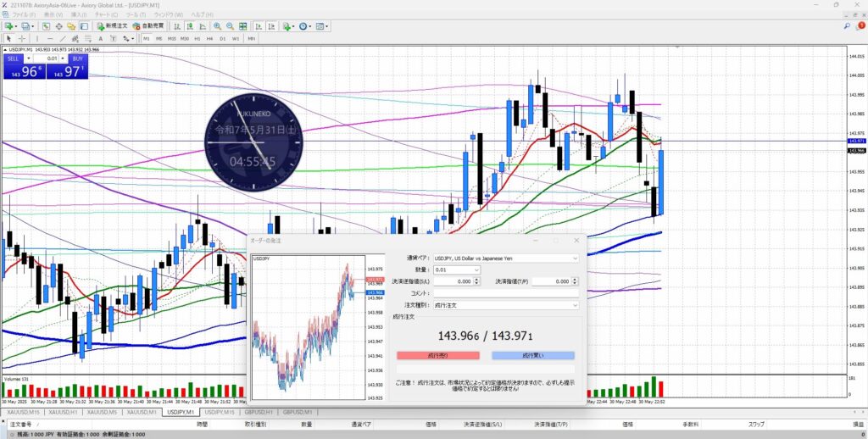Image resolution: width=868 pixels, height=439 pixels.
Task: Switch to bar chart display icon
Action: 177,26
